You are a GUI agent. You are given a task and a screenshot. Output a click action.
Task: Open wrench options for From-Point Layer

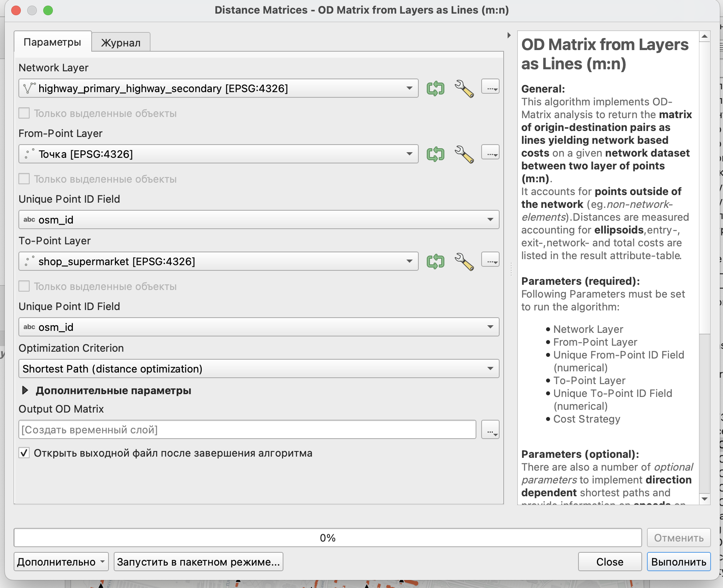coord(464,154)
